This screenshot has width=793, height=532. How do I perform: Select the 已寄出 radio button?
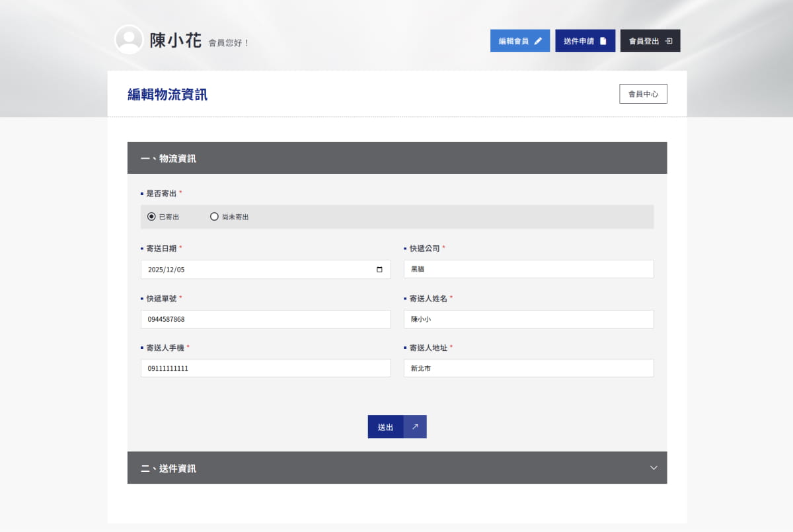[x=151, y=217]
